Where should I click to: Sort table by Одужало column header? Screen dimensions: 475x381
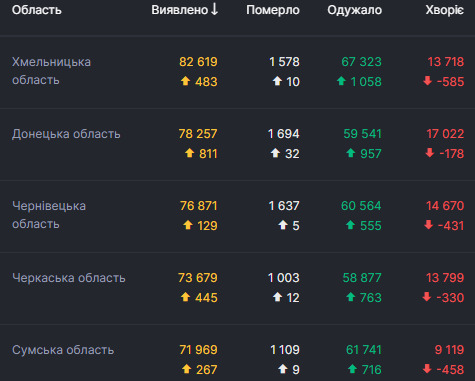point(355,10)
